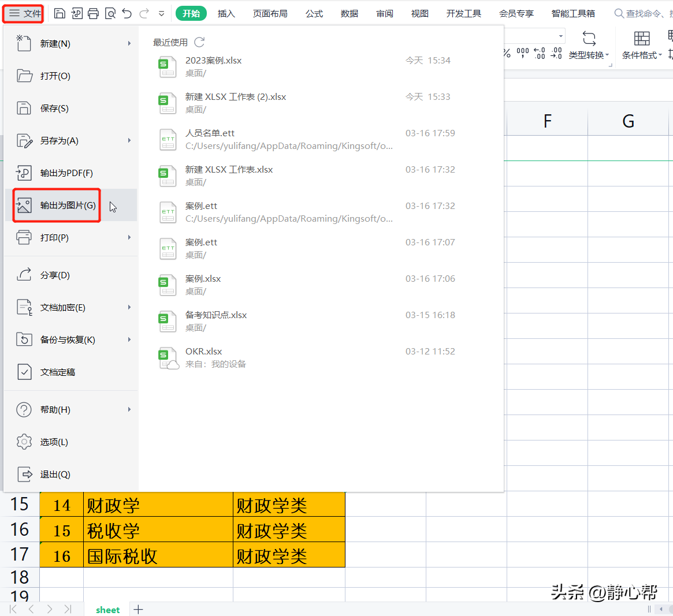The image size is (673, 616).
Task: Click the save icon in the quick toolbar
Action: click(x=60, y=14)
